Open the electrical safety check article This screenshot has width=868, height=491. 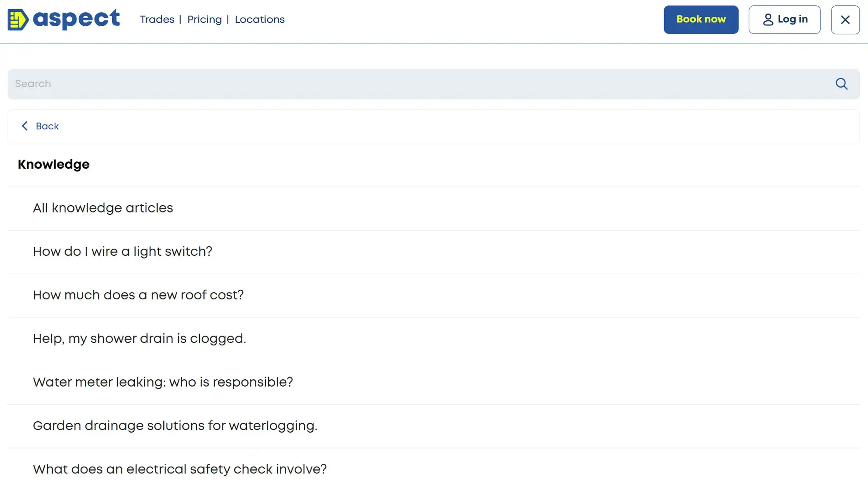[179, 469]
